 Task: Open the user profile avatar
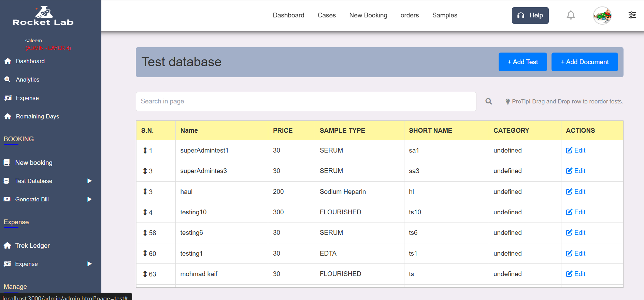tap(602, 15)
